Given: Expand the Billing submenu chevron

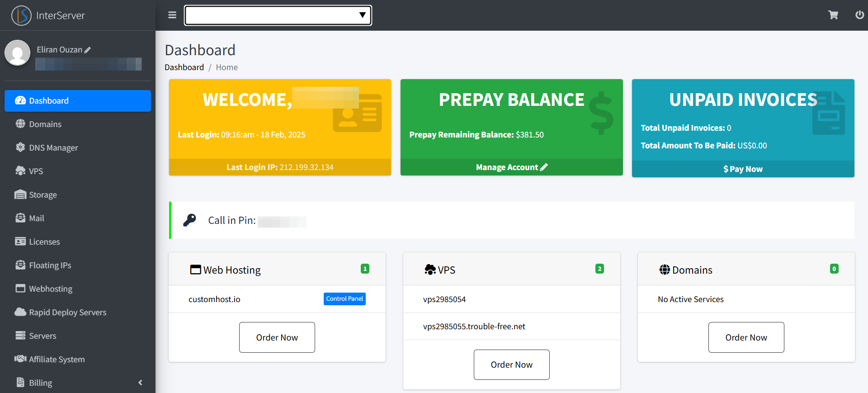Looking at the screenshot, I should (140, 383).
